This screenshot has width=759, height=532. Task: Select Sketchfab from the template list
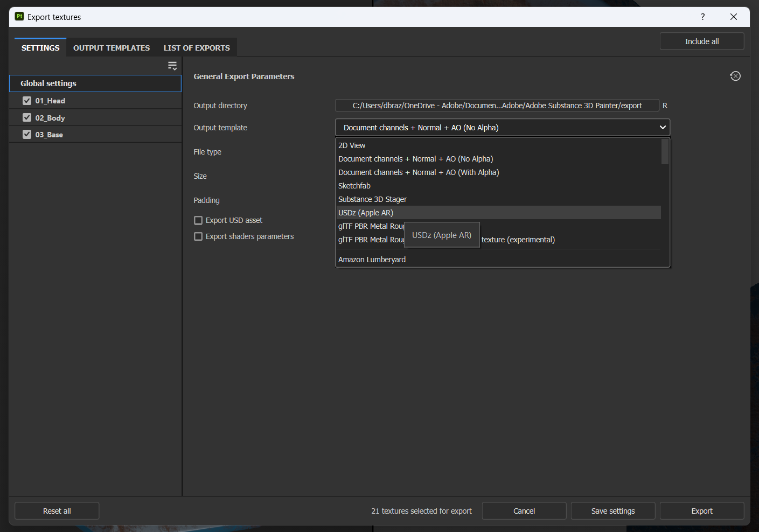(354, 185)
